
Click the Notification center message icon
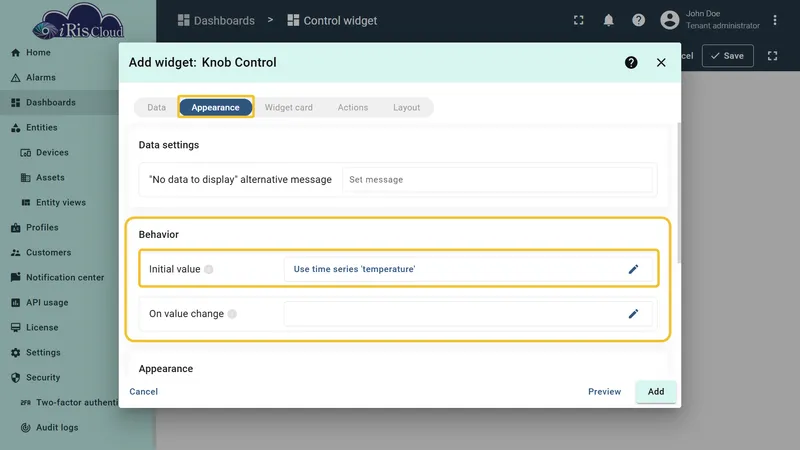click(x=15, y=278)
